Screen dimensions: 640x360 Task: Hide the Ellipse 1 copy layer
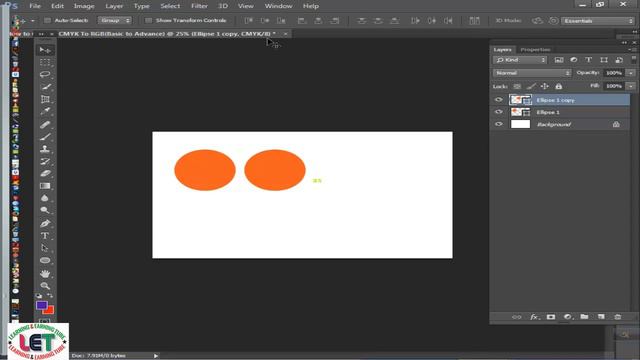click(498, 100)
